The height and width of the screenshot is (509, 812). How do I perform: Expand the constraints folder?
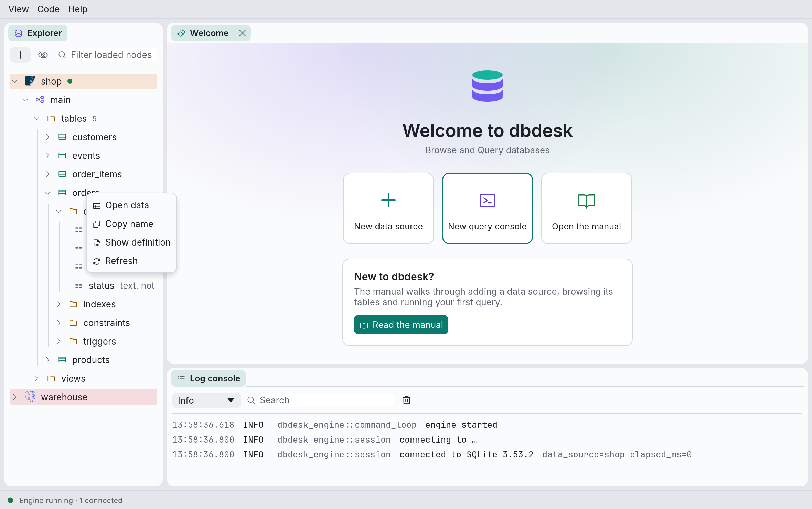(58, 323)
